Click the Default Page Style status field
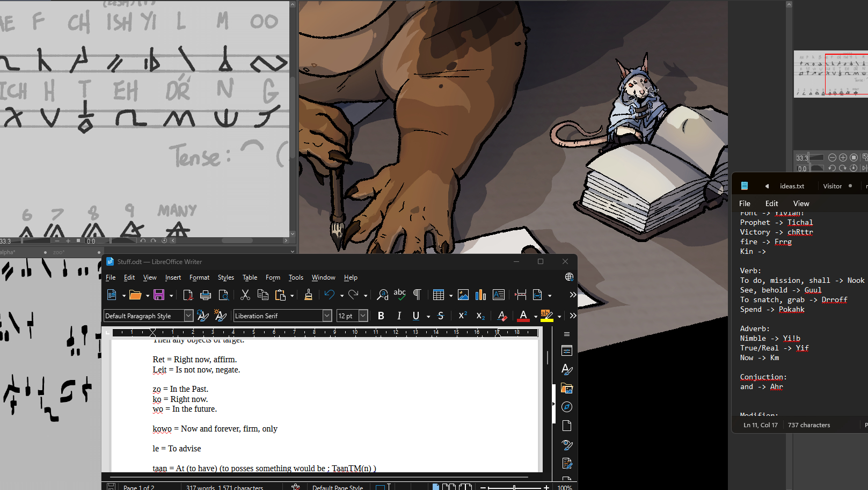Screen dimensions: 868x490 point(338,487)
